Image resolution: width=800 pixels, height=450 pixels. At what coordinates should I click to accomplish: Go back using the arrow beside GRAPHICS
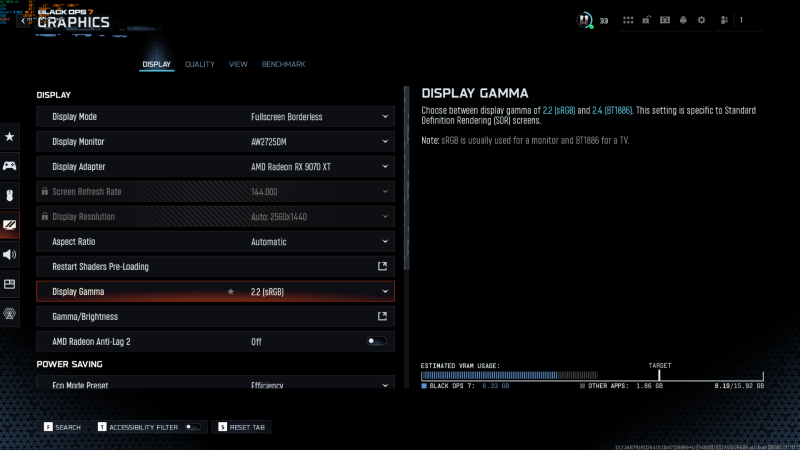23,21
